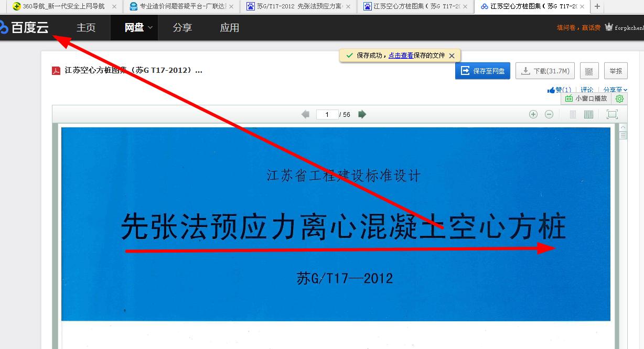Switch to the 360导航 browser tab

(x=63, y=7)
